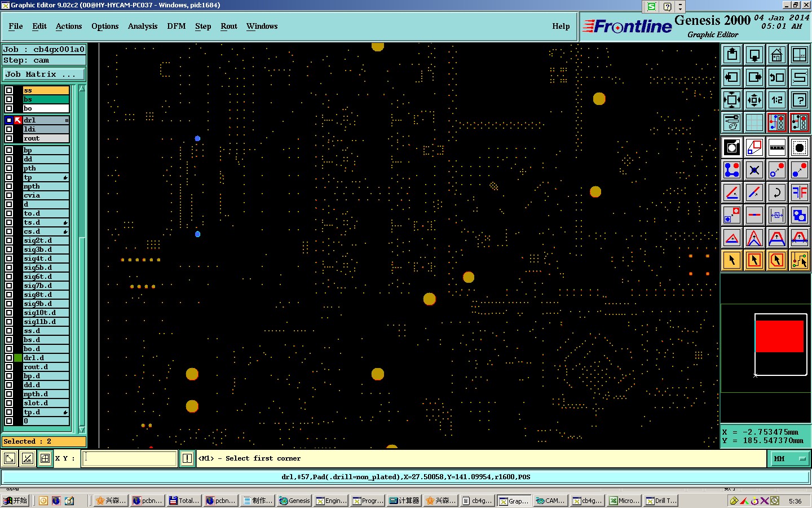This screenshot has height=508, width=812.
Task: Open the DFM menu
Action: tap(176, 27)
